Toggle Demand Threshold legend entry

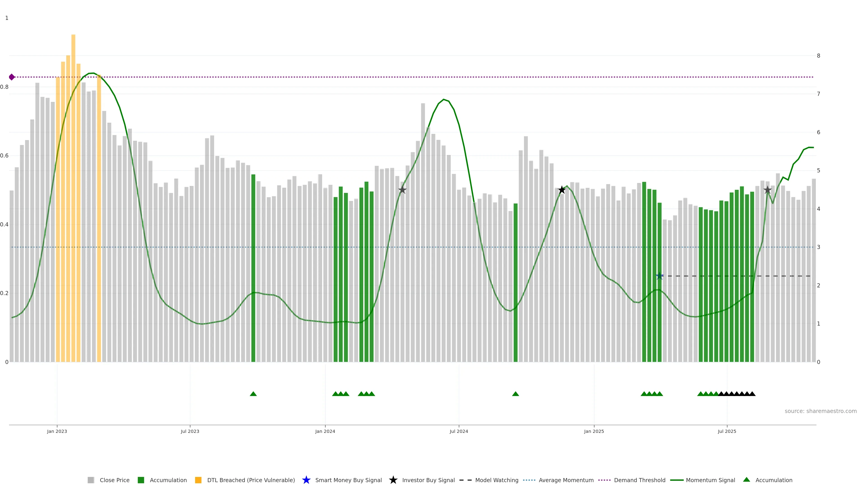pos(639,480)
